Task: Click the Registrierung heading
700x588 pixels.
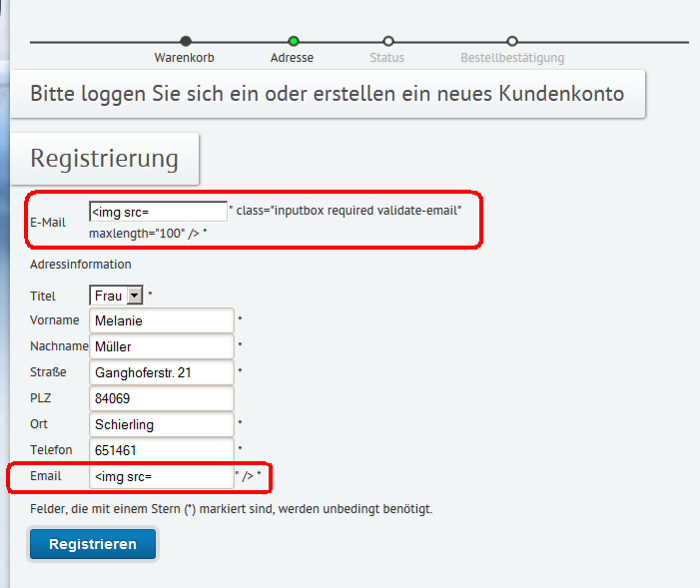Action: 105,159
